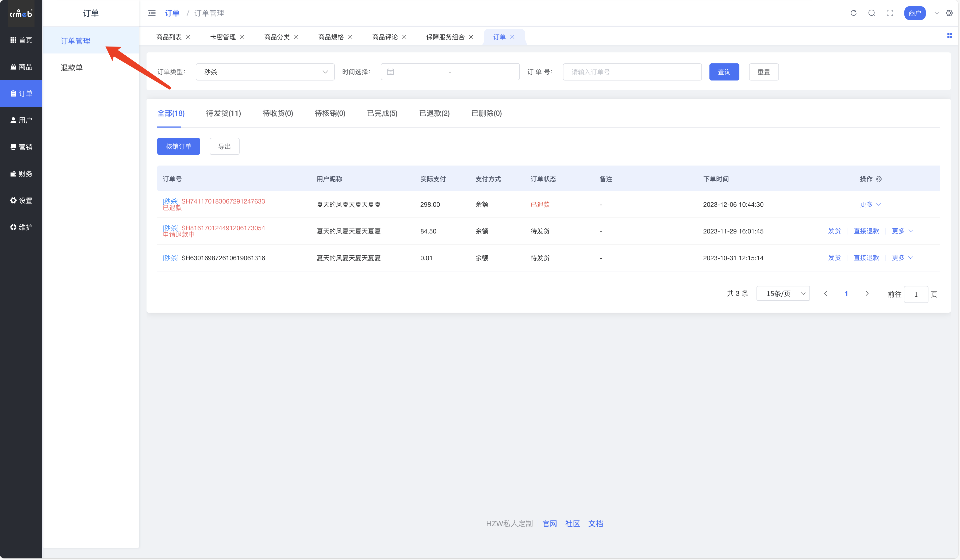Click 发货 for the 84.50 order
Screen dimensions: 960x560
[x=834, y=231]
